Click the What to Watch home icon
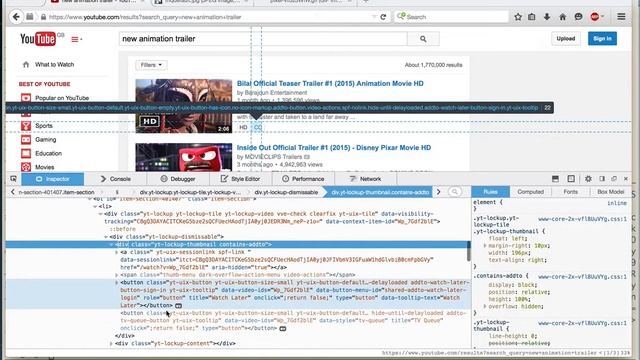This screenshot has height=360, width=640. coord(26,64)
